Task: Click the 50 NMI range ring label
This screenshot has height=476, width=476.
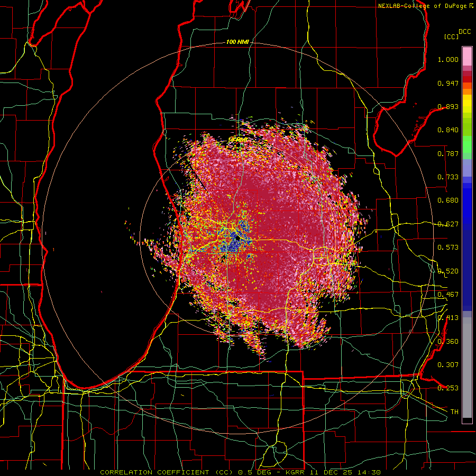Action: tap(237, 140)
